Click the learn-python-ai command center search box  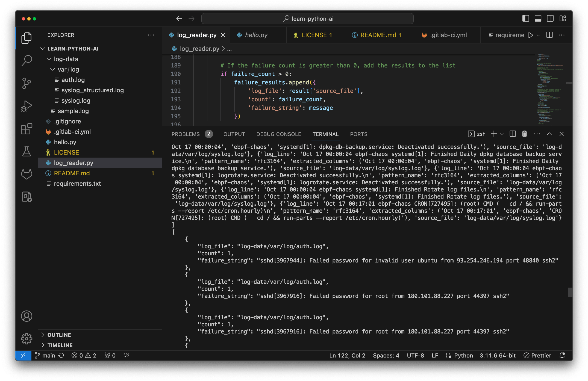(x=307, y=19)
